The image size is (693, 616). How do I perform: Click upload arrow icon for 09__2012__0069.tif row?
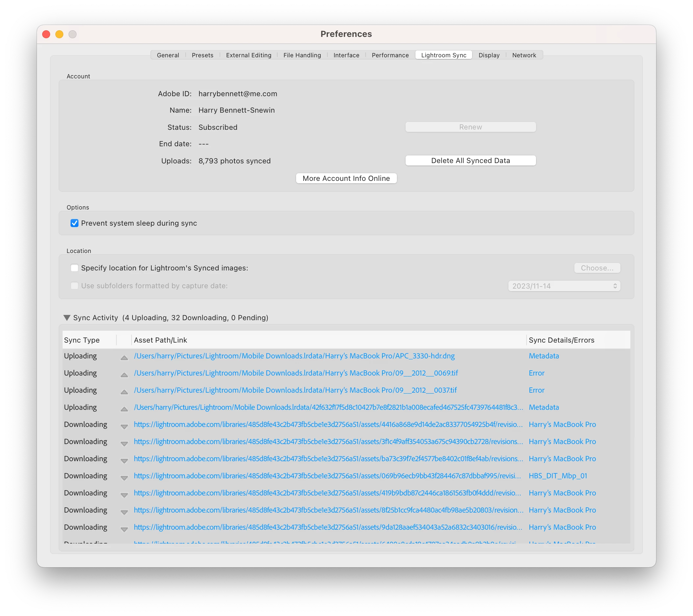[x=124, y=375]
